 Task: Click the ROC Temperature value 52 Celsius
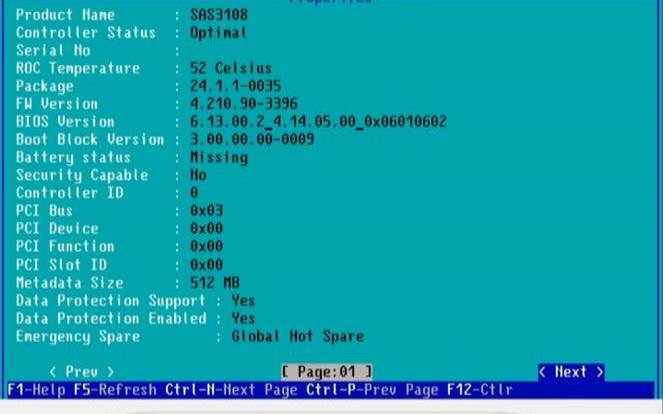click(x=230, y=68)
